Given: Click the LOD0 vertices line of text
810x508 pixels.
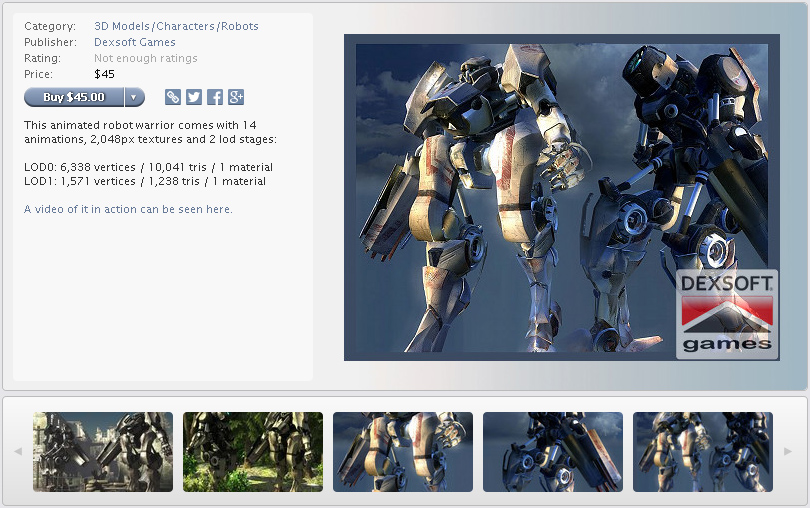Looking at the screenshot, I should (148, 167).
